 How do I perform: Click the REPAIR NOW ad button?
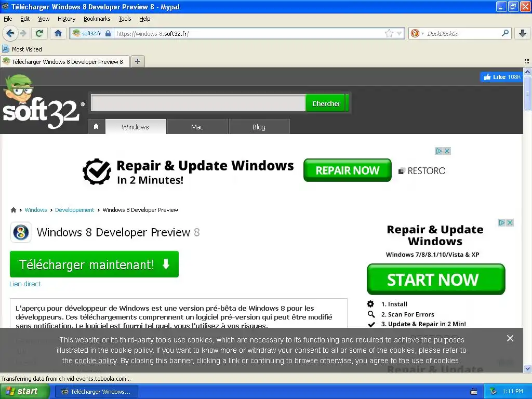(348, 170)
